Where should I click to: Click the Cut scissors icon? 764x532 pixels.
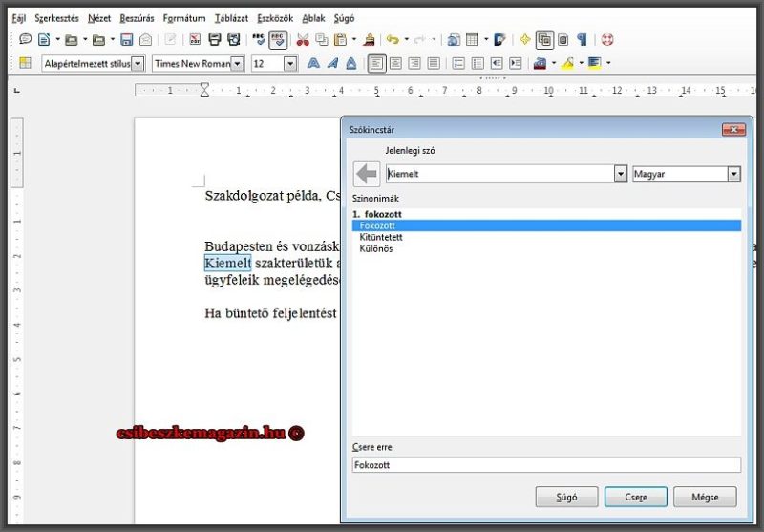(x=303, y=39)
